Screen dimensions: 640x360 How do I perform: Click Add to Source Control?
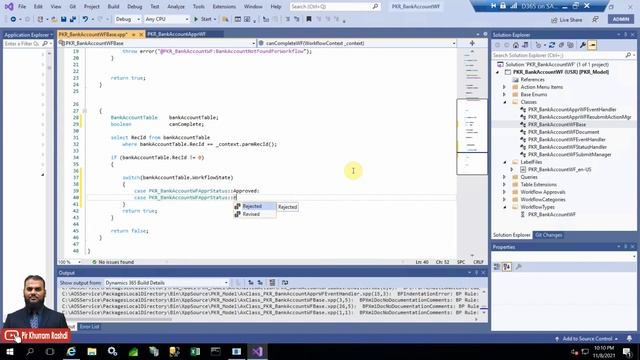click(587, 338)
